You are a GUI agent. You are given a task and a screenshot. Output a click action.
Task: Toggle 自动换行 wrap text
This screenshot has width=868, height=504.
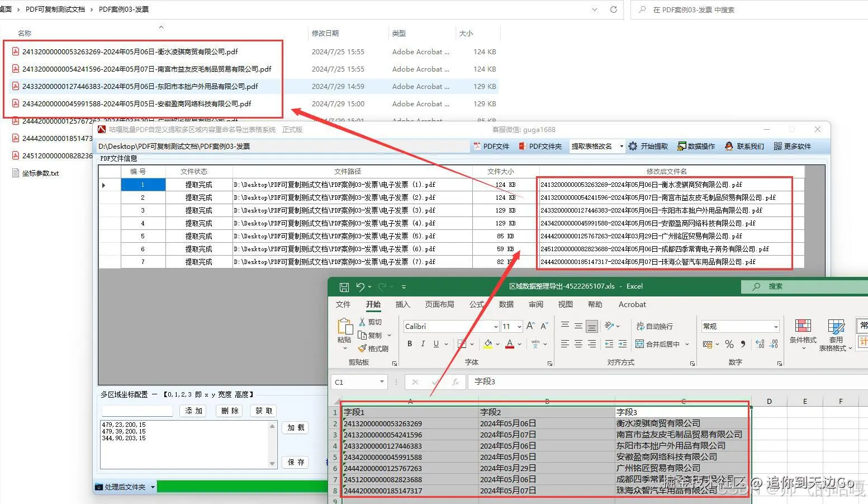tap(654, 326)
